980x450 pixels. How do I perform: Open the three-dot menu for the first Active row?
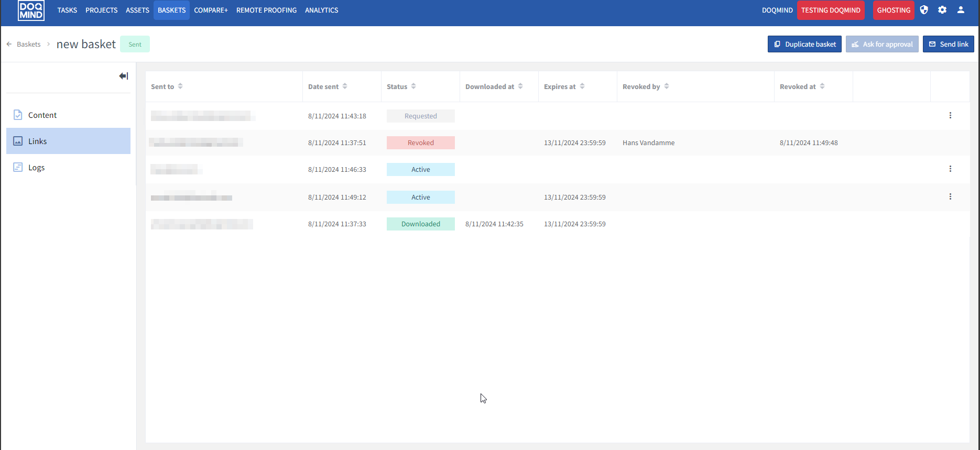[950, 169]
